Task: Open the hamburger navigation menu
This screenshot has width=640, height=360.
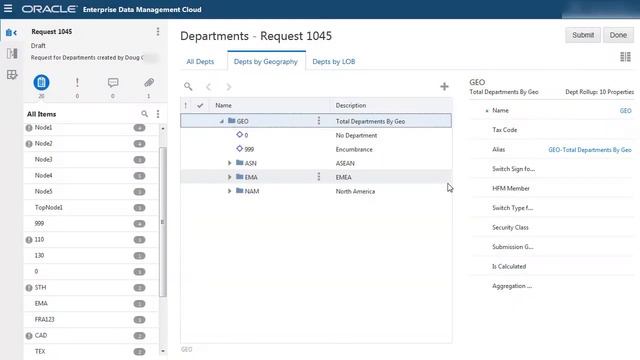Action: [x=8, y=9]
